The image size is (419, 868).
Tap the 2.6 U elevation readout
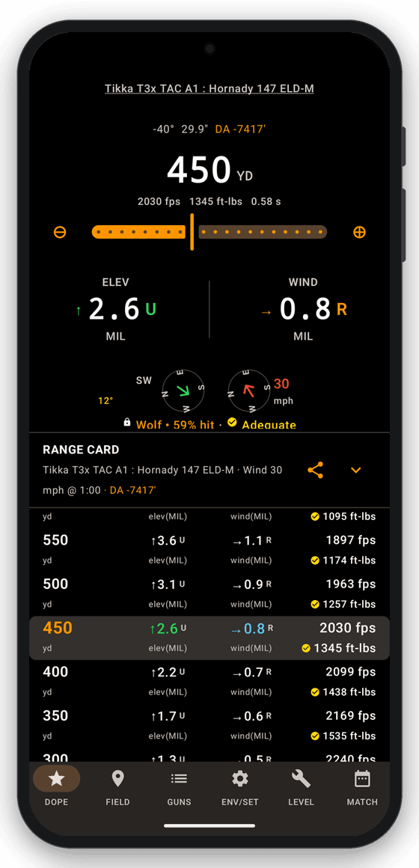click(115, 309)
